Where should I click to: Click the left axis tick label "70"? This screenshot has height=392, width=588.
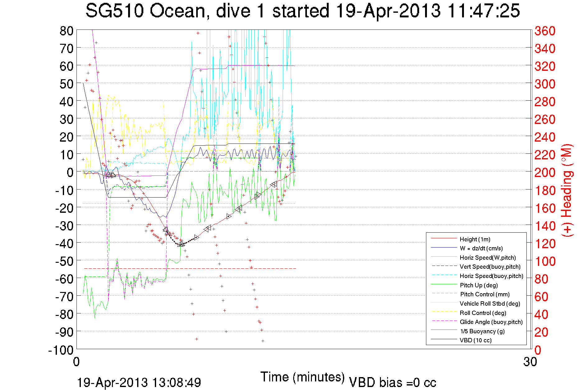pyautogui.click(x=66, y=48)
